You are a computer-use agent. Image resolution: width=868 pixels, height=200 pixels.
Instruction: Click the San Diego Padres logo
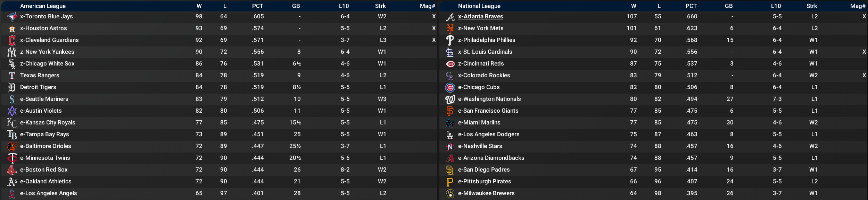pyautogui.click(x=450, y=170)
